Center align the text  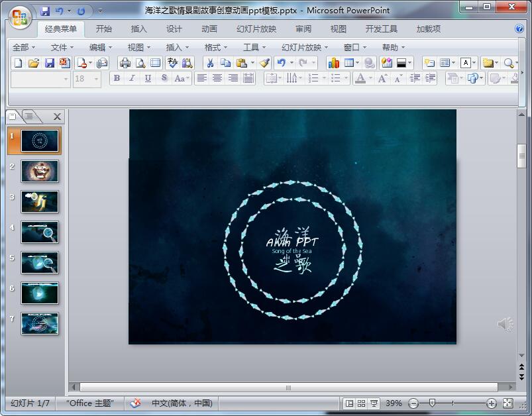pyautogui.click(x=217, y=78)
